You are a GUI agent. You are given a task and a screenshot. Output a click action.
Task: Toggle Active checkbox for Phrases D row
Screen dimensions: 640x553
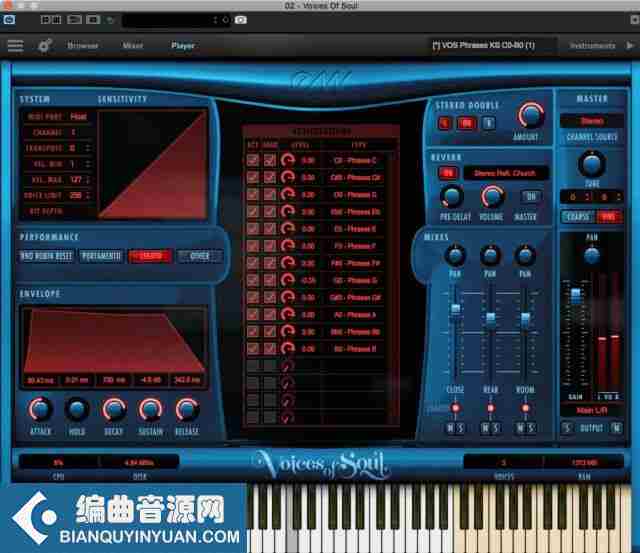253,194
